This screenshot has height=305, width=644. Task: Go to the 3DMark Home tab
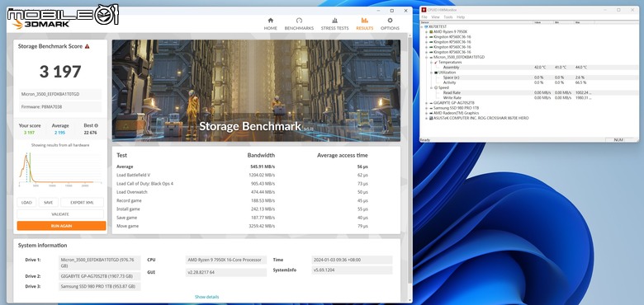tap(270, 24)
